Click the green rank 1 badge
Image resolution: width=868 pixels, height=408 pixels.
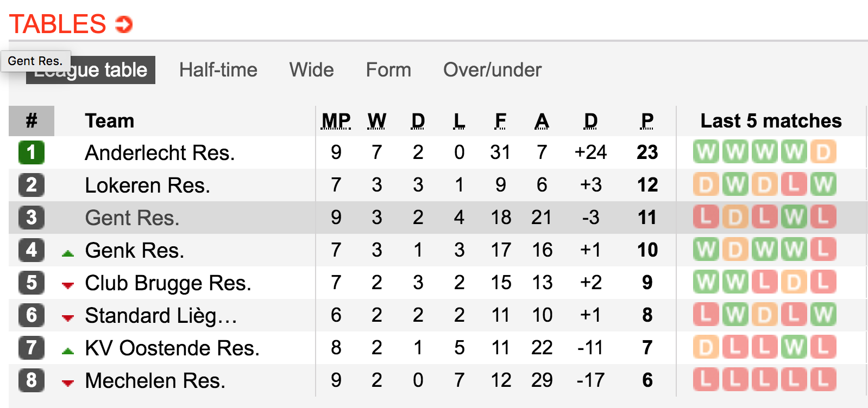(x=32, y=152)
